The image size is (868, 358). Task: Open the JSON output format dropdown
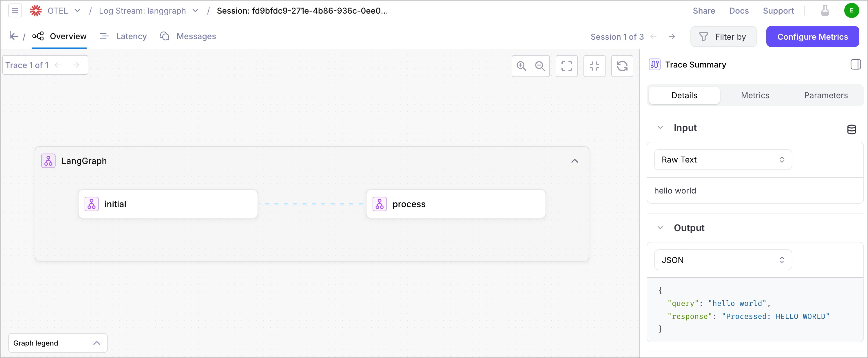coord(723,260)
